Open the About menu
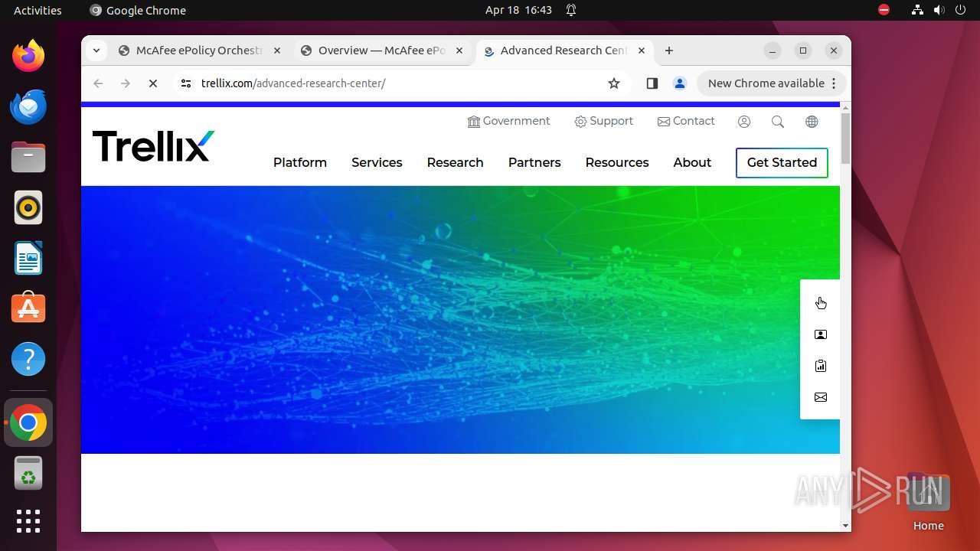This screenshot has width=980, height=551. [692, 162]
